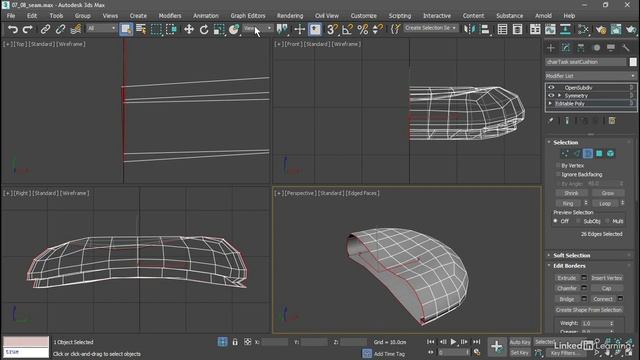
Task: Click the Select and Place tool
Action: point(233,29)
